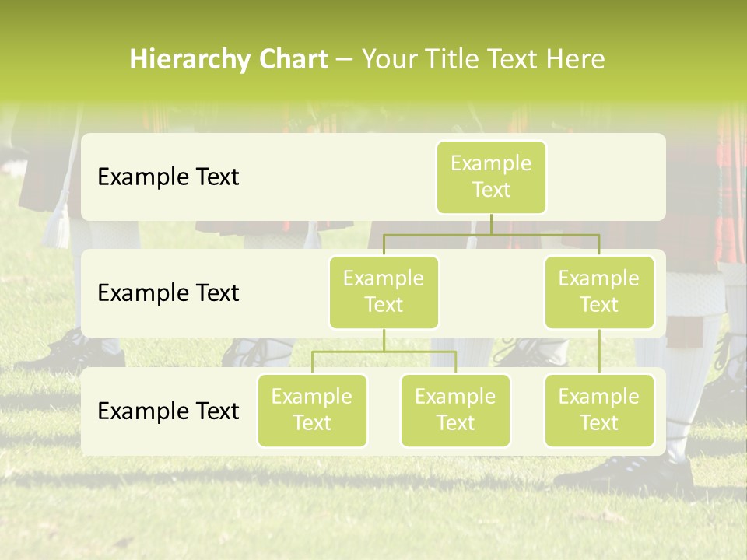The width and height of the screenshot is (747, 560).
Task: Click the white tassel in the background photo
Action: tap(56, 228)
